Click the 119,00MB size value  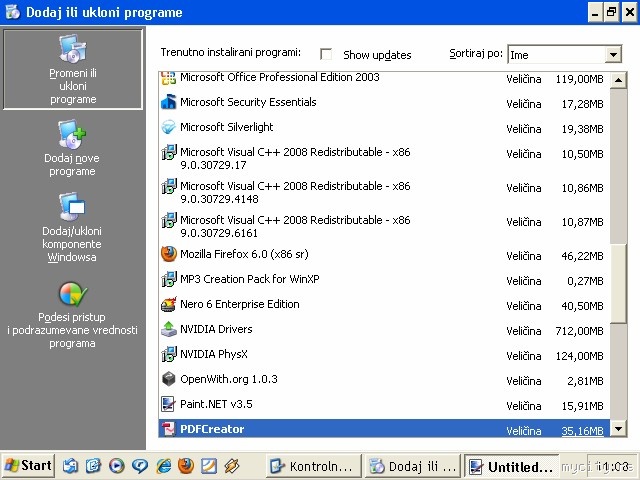(579, 79)
